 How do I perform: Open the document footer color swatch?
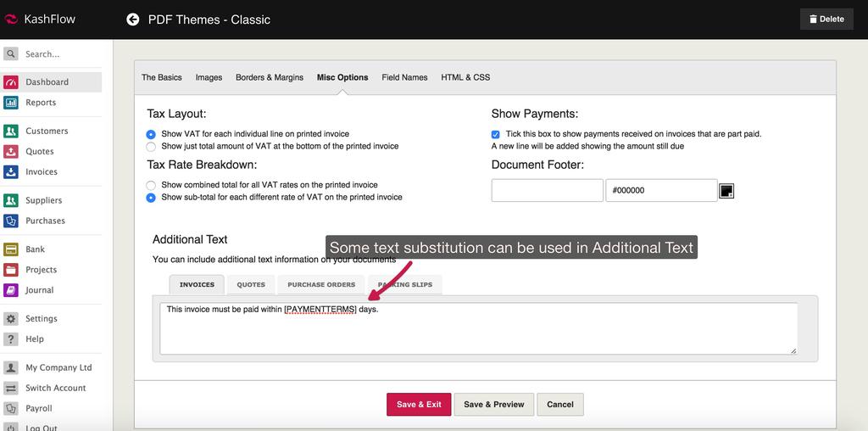[726, 191]
